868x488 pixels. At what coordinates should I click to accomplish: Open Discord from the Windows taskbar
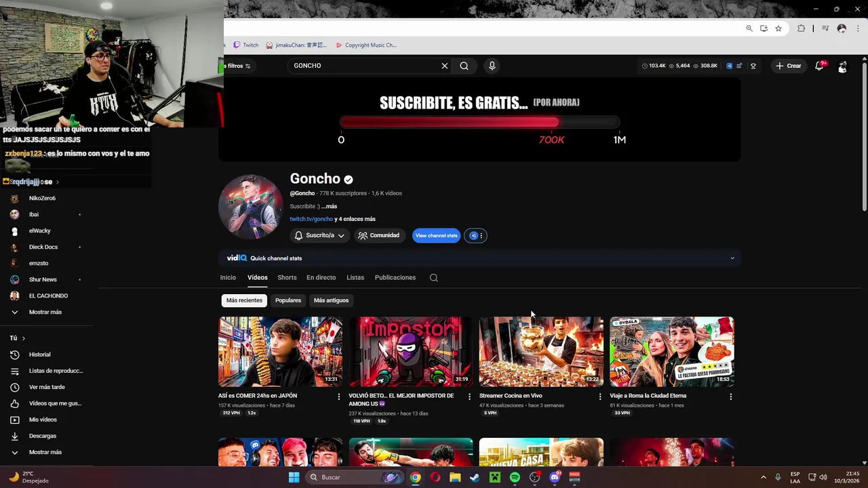pos(555,477)
